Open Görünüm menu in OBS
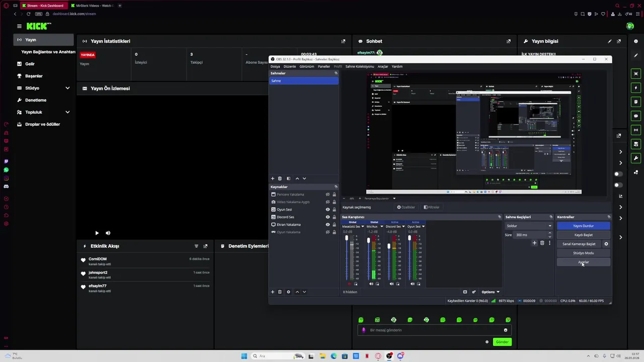The image size is (644, 362). coord(307,66)
